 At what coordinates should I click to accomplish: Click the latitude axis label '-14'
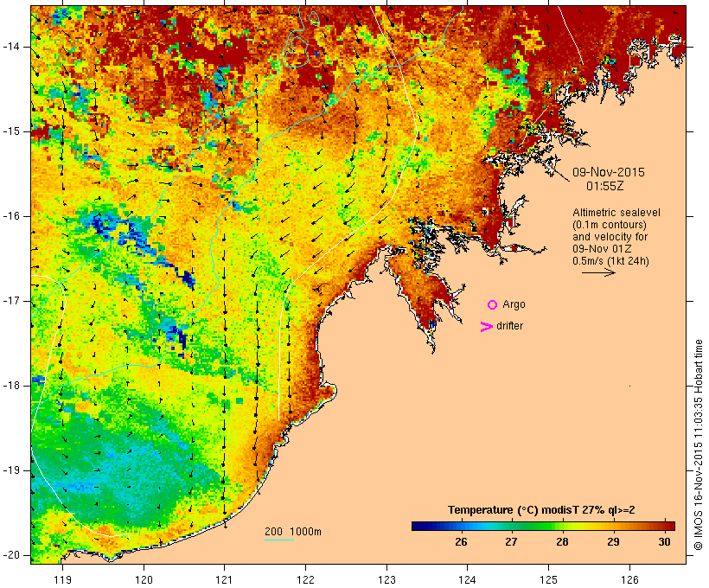[10, 47]
